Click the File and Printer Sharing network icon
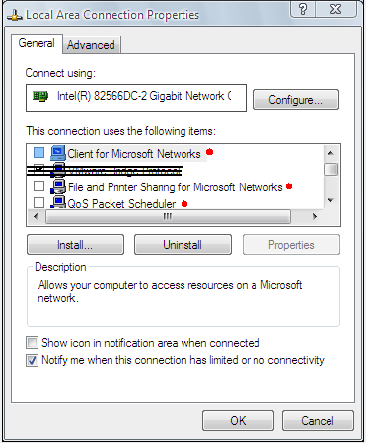This screenshot has width=366, height=443. [x=58, y=187]
